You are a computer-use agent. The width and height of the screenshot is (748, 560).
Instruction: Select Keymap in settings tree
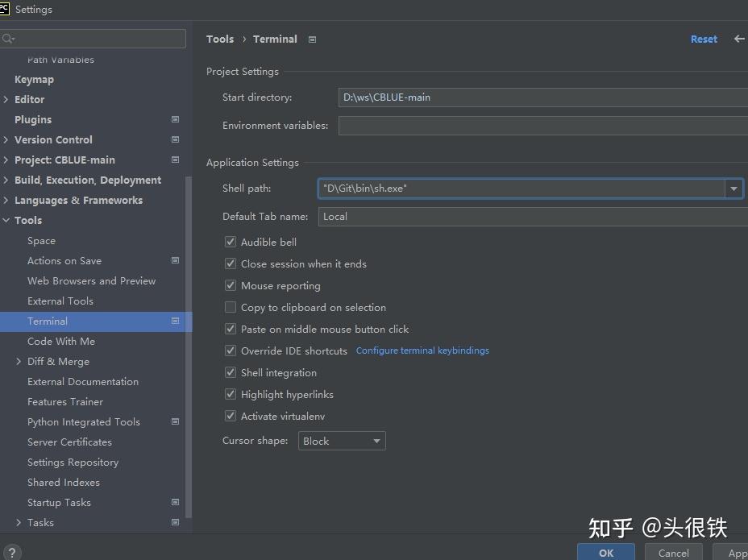(x=34, y=79)
